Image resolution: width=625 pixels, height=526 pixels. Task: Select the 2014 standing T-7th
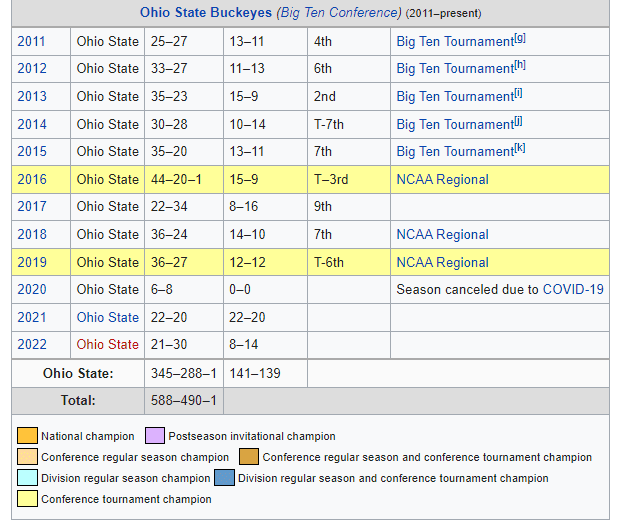coord(329,124)
